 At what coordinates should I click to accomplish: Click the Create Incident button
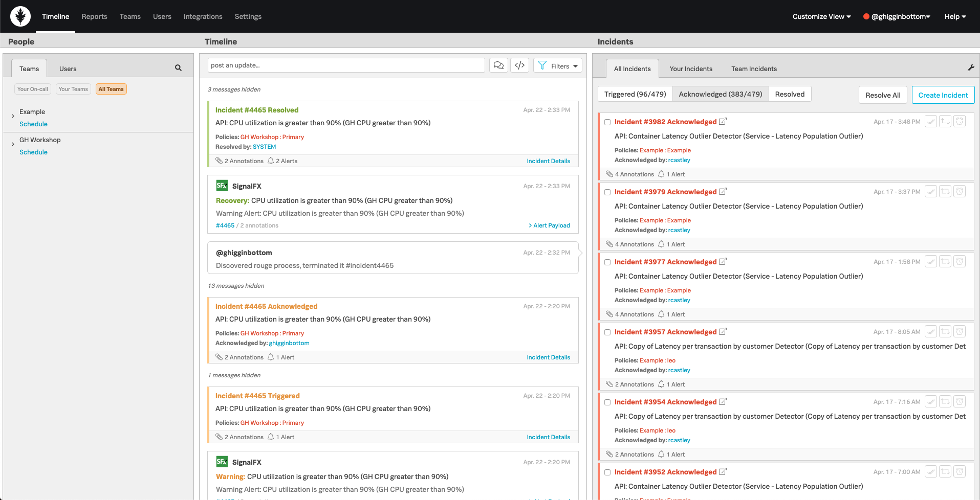(x=943, y=95)
